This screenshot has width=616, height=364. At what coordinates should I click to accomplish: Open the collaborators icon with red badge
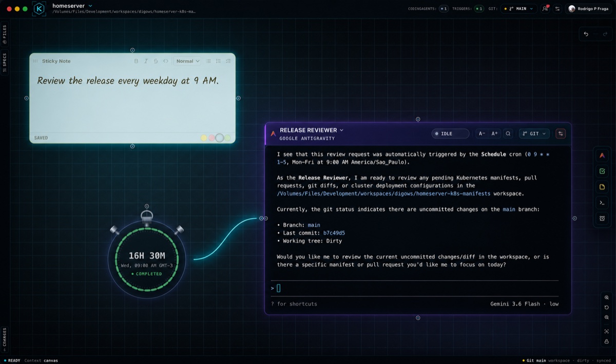545,9
